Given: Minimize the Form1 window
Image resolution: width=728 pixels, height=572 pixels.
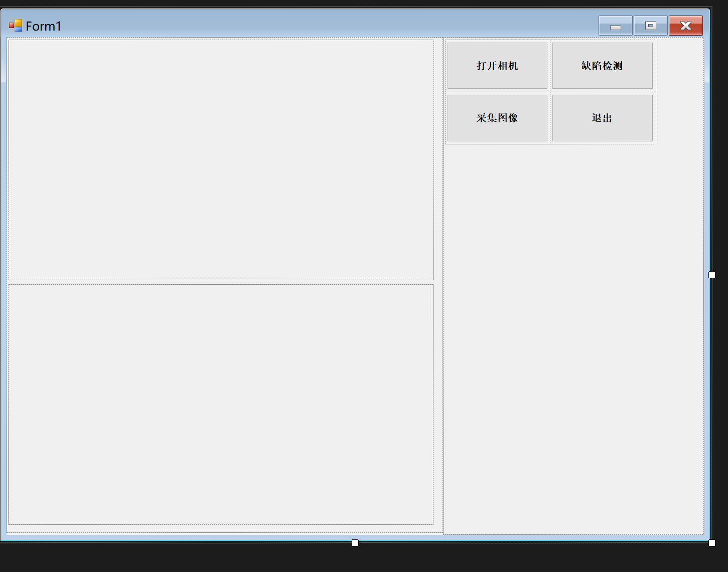Looking at the screenshot, I should tap(615, 26).
